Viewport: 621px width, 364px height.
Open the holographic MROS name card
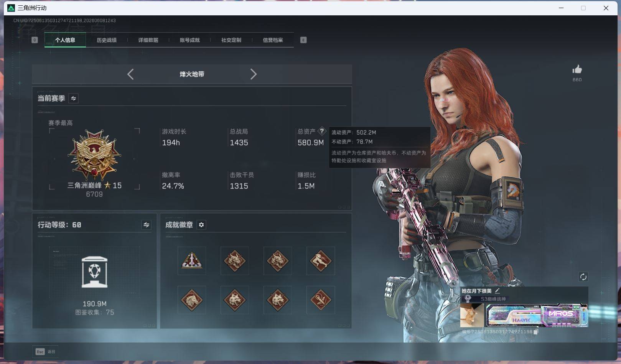(537, 315)
